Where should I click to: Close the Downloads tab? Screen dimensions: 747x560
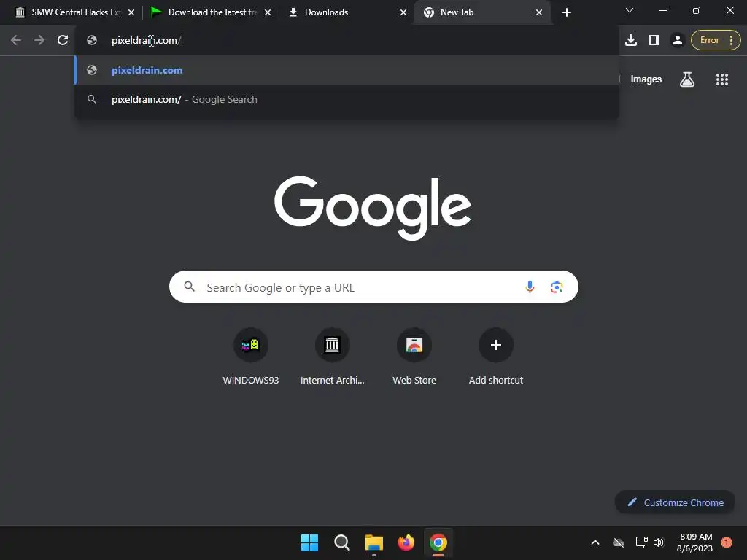coord(403,12)
